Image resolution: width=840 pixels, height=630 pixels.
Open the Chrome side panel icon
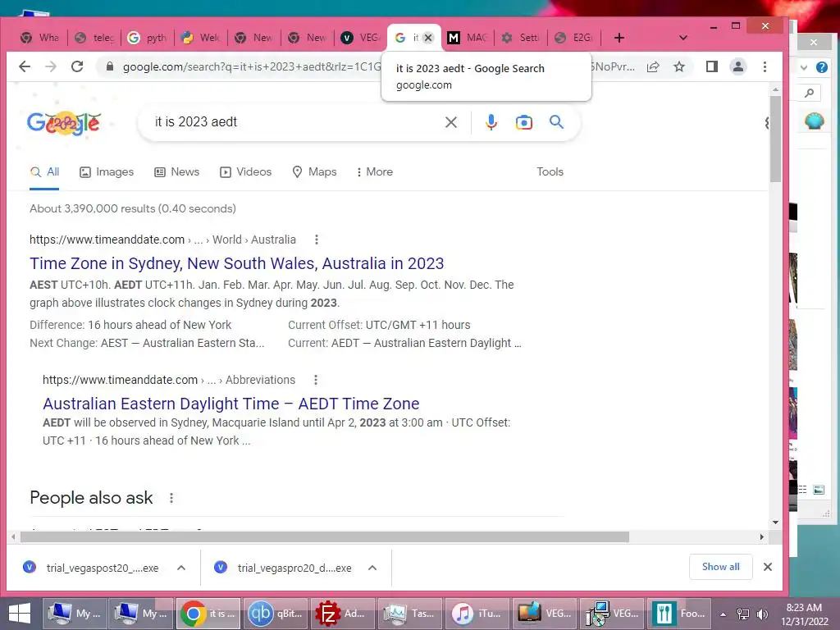[x=711, y=66]
